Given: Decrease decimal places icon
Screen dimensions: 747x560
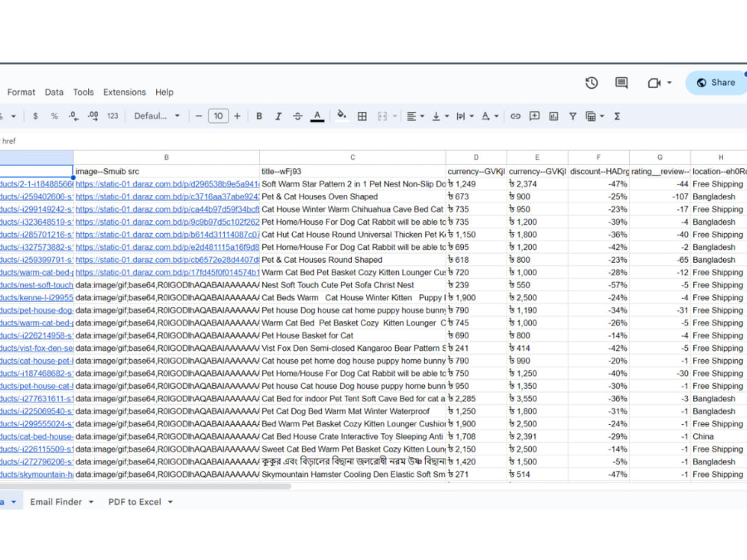Looking at the screenshot, I should click(73, 116).
